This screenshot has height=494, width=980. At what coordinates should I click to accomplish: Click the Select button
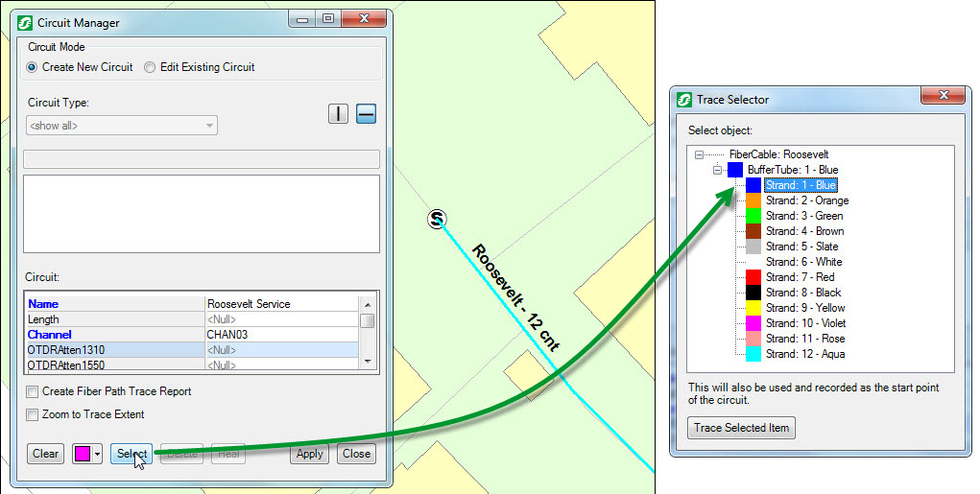point(131,454)
